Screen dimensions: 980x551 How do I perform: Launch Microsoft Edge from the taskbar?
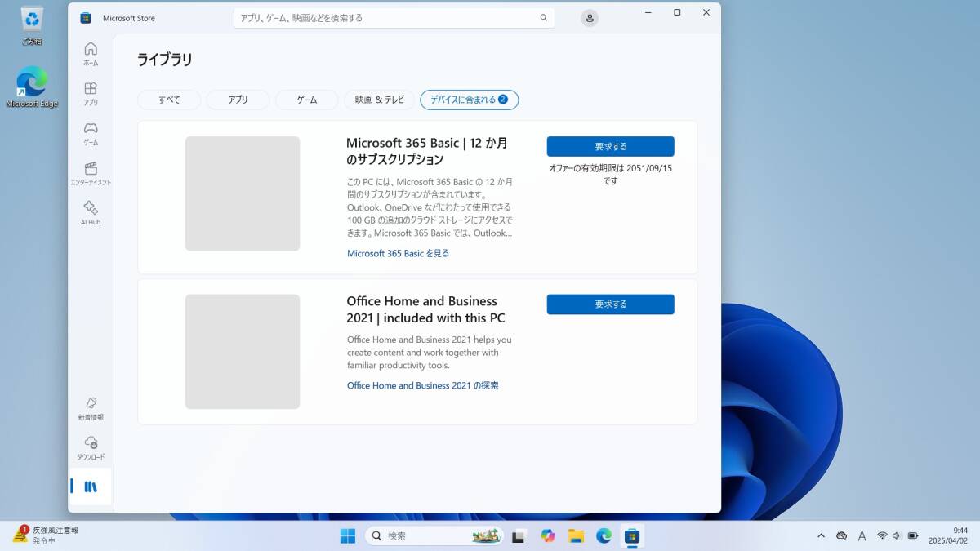[604, 535]
